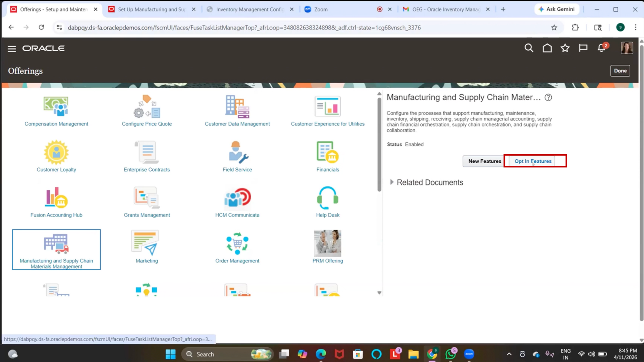Select the Enterprise Contracts offering icon

(147, 152)
